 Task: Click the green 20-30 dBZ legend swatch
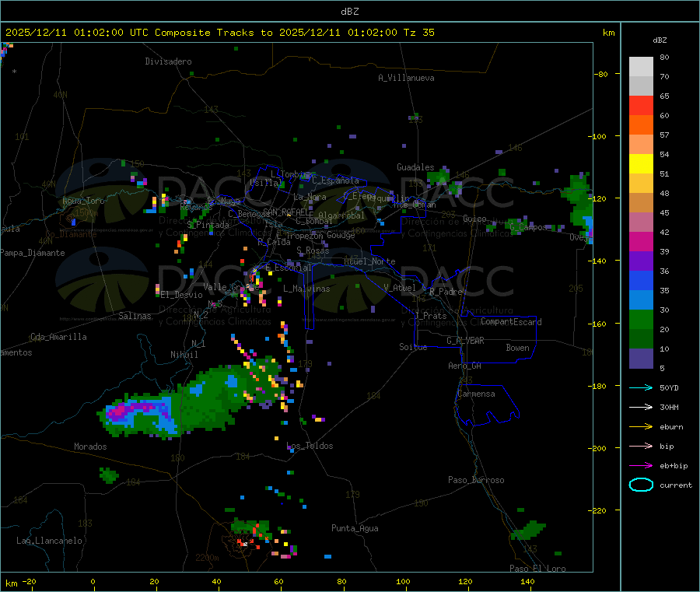point(641,319)
